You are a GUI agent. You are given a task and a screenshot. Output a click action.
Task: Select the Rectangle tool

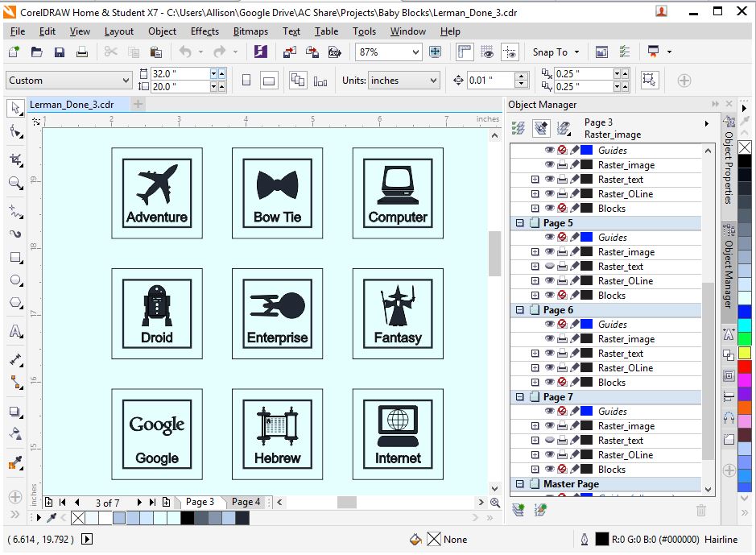point(15,258)
